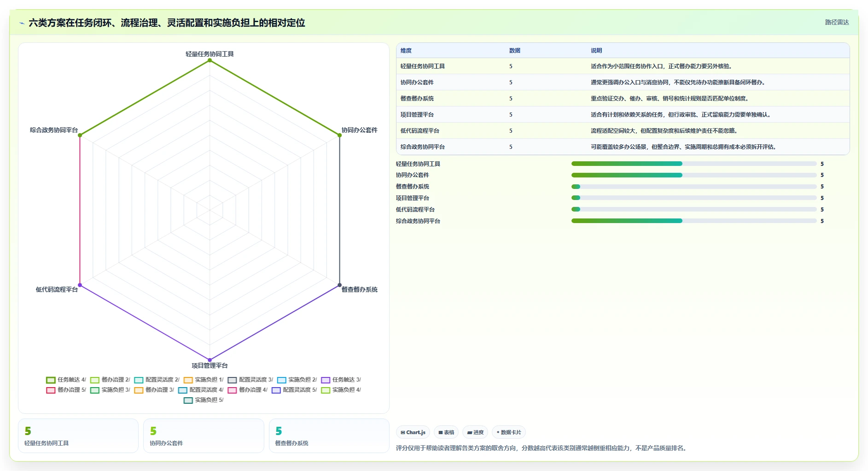Select the 低代码流程平台 table row name
Viewport: 868px width, 471px height.
tap(419, 131)
